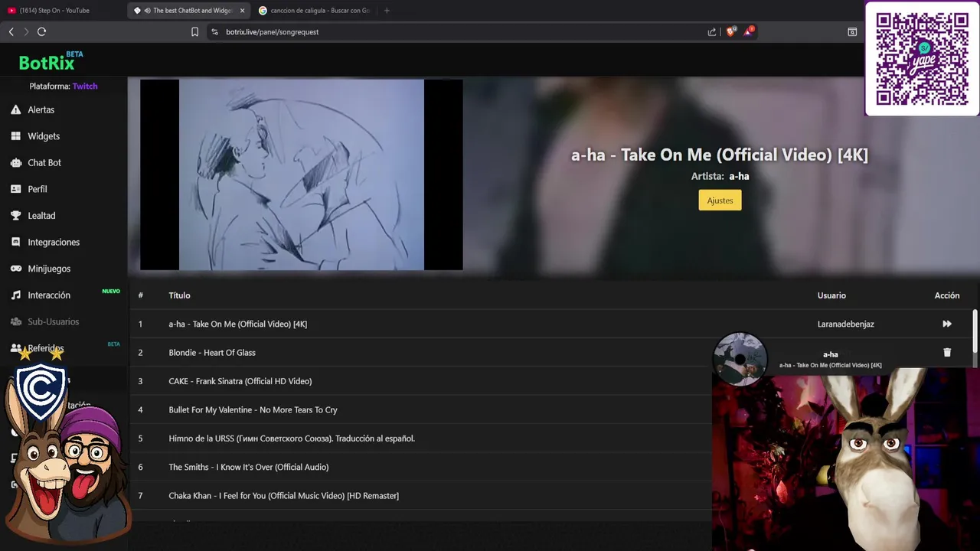Click the Take On Me video player
Screen dimensions: 980x551
coord(302,174)
